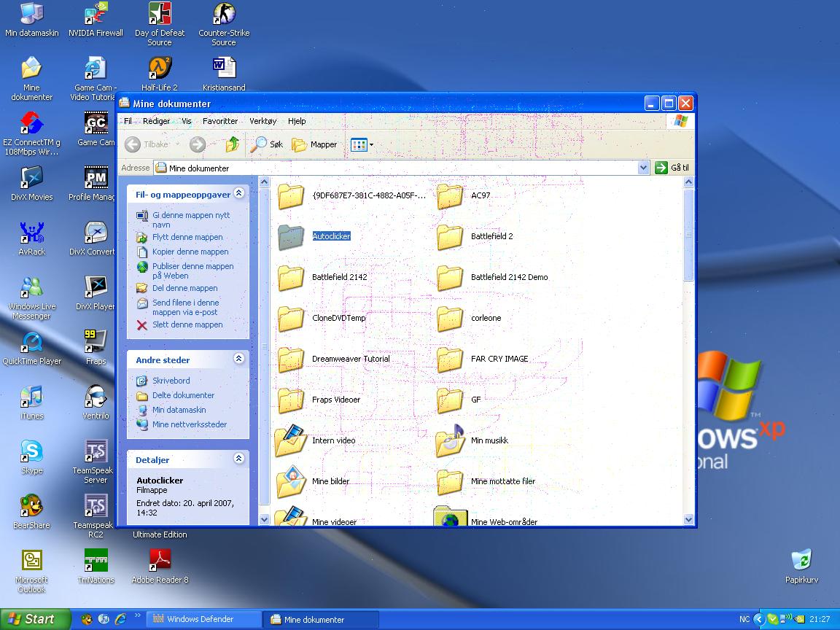Toggle the Mapper folders pane
The height and width of the screenshot is (630, 840).
[x=315, y=144]
